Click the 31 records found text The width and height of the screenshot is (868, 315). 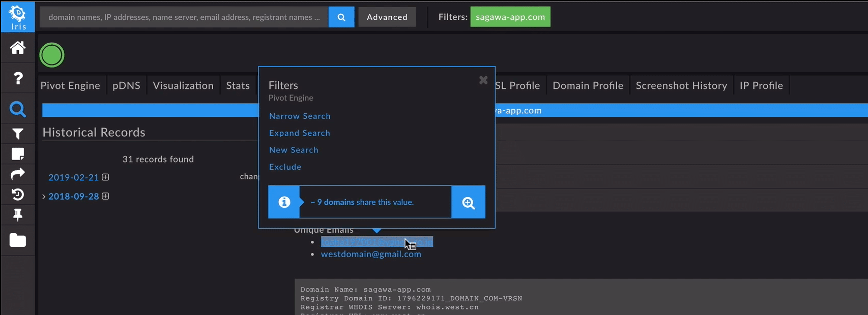pos(158,159)
